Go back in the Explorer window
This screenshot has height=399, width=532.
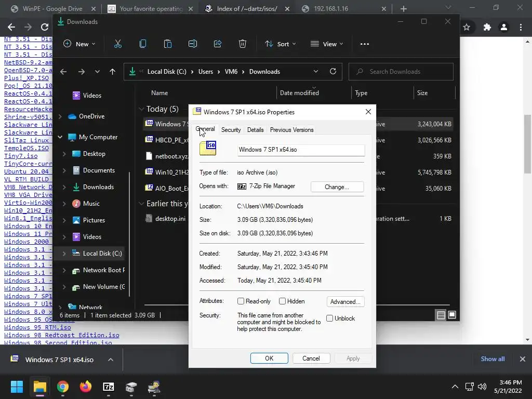(63, 72)
